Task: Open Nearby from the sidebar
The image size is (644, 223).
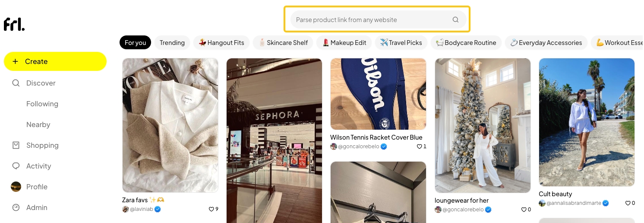Action: (x=38, y=124)
